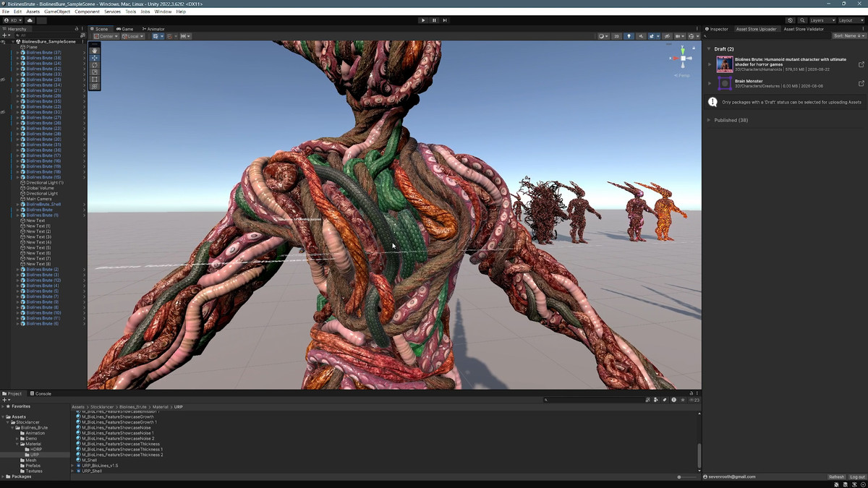Open Biolines Brute package external link icon

861,64
